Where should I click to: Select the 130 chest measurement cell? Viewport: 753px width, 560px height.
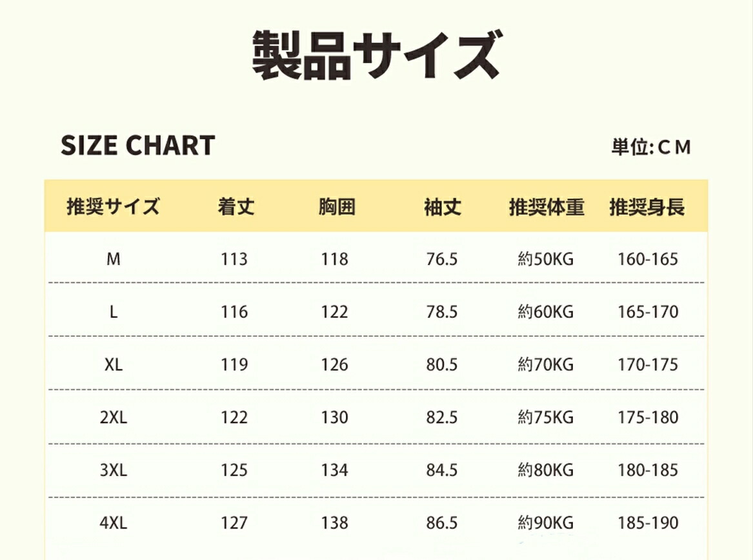[335, 417]
